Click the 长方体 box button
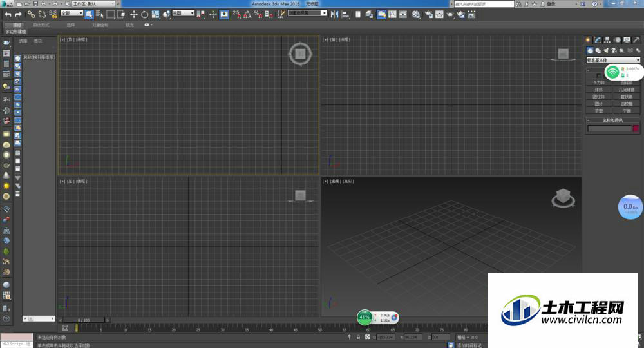This screenshot has height=348, width=644. tap(599, 82)
